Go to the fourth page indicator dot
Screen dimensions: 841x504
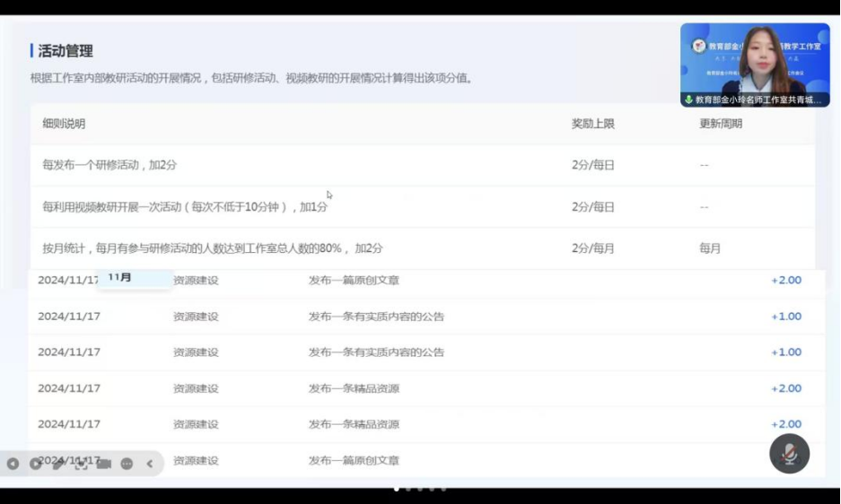(432, 489)
